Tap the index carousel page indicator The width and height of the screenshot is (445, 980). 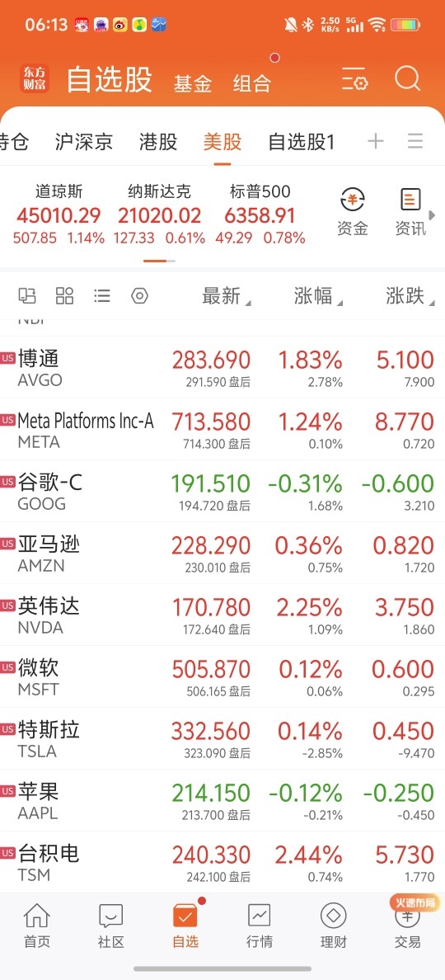(160, 261)
